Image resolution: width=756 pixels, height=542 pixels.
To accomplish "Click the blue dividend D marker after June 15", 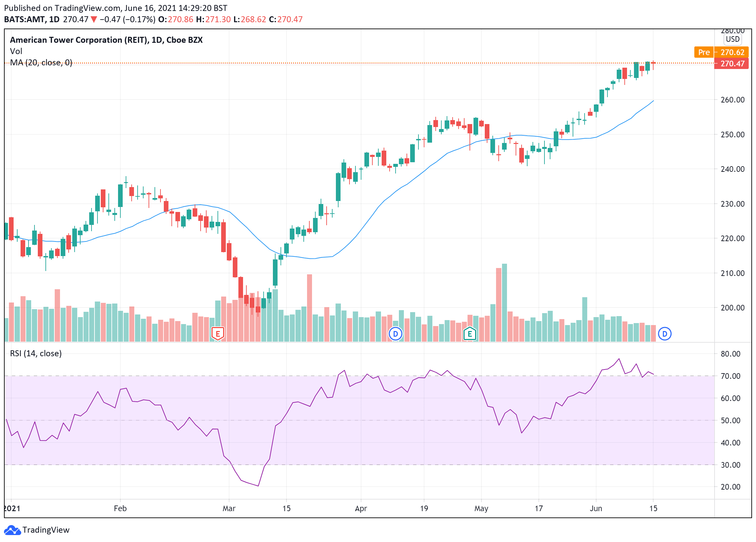I will pyautogui.click(x=665, y=334).
